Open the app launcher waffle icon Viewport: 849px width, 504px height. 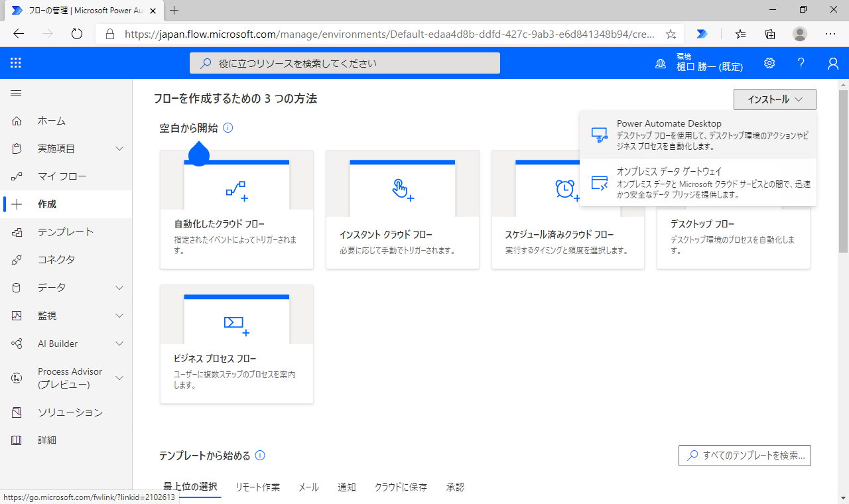pyautogui.click(x=16, y=63)
